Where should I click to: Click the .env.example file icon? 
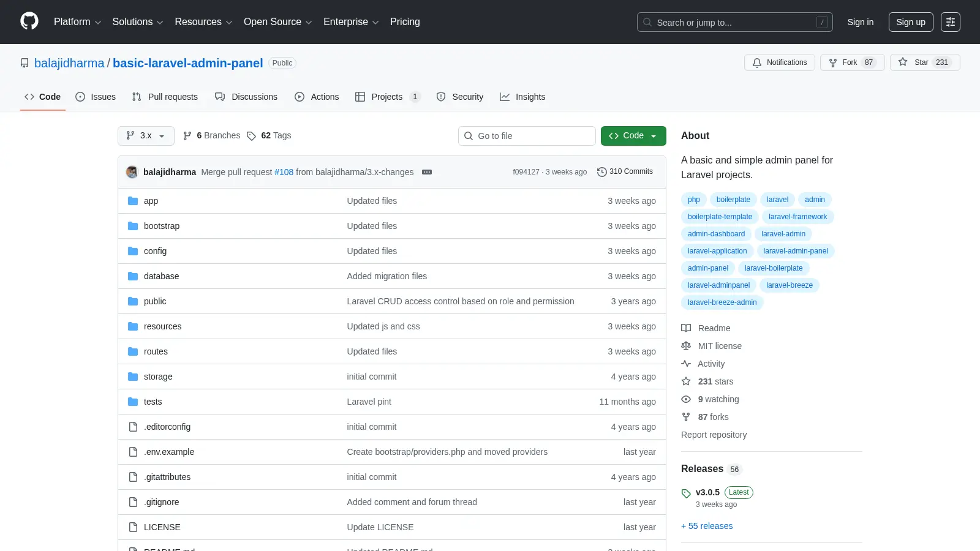coord(133,452)
